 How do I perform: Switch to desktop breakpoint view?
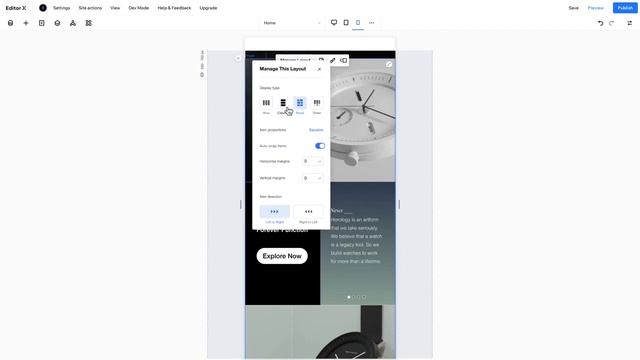(334, 23)
